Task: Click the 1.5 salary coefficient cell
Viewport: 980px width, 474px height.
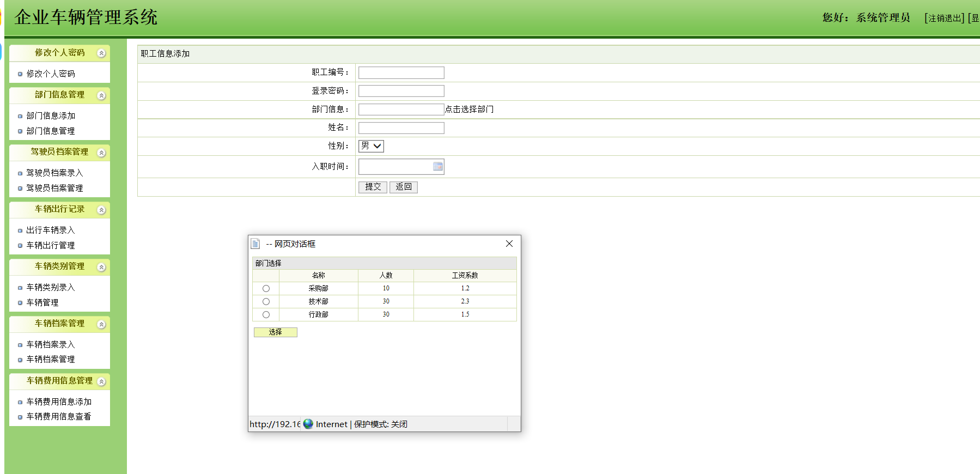Action: [465, 314]
